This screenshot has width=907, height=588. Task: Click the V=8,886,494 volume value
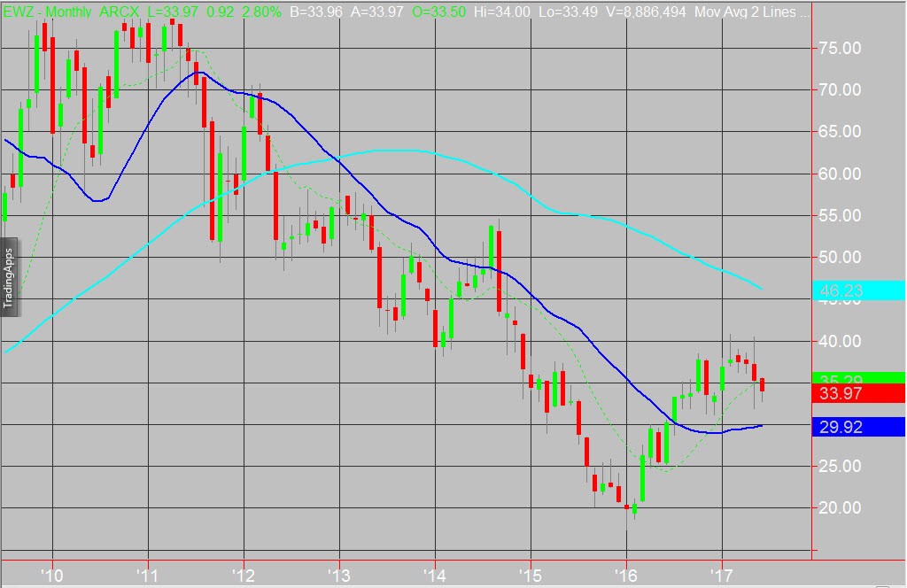(x=646, y=12)
